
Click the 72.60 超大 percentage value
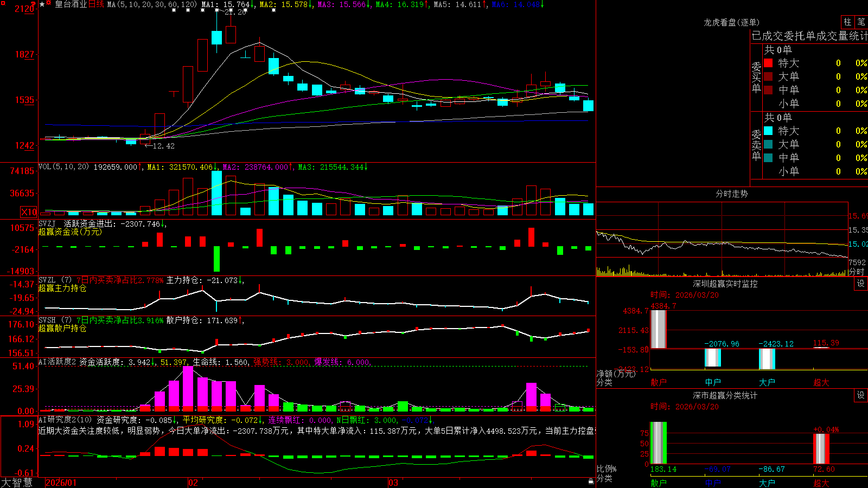pyautogui.click(x=824, y=469)
